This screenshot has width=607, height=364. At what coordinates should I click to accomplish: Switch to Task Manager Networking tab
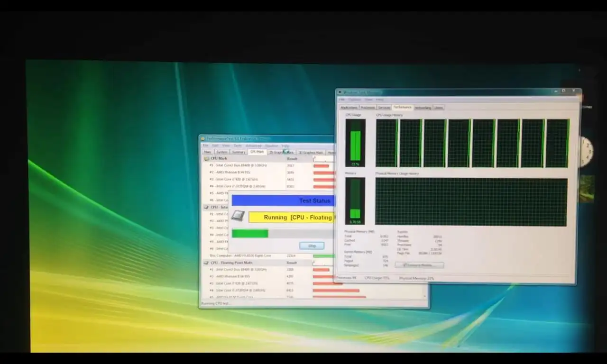pyautogui.click(x=423, y=108)
